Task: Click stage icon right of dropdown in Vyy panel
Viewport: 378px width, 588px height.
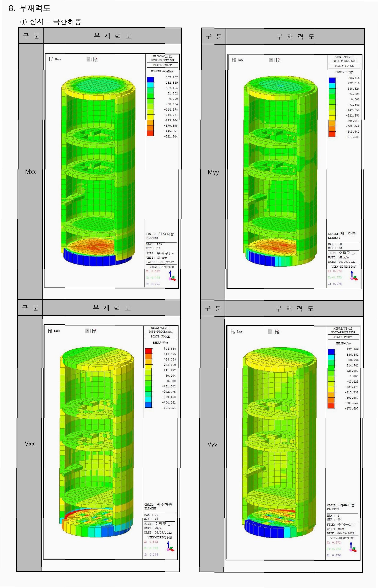Action: 277,331
